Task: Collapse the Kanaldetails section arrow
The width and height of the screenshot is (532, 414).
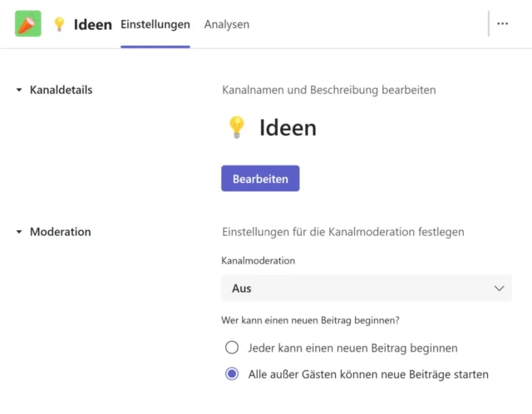Action: tap(19, 90)
